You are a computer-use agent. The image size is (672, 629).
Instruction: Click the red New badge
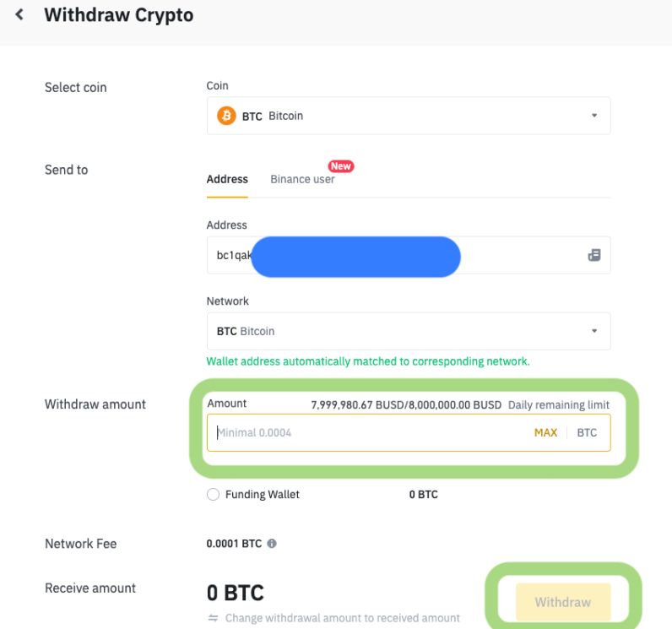click(340, 166)
